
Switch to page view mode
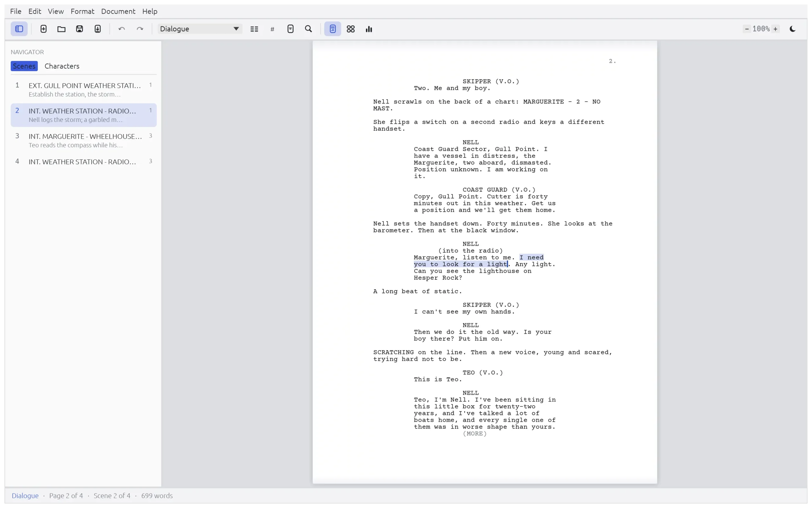tap(332, 29)
